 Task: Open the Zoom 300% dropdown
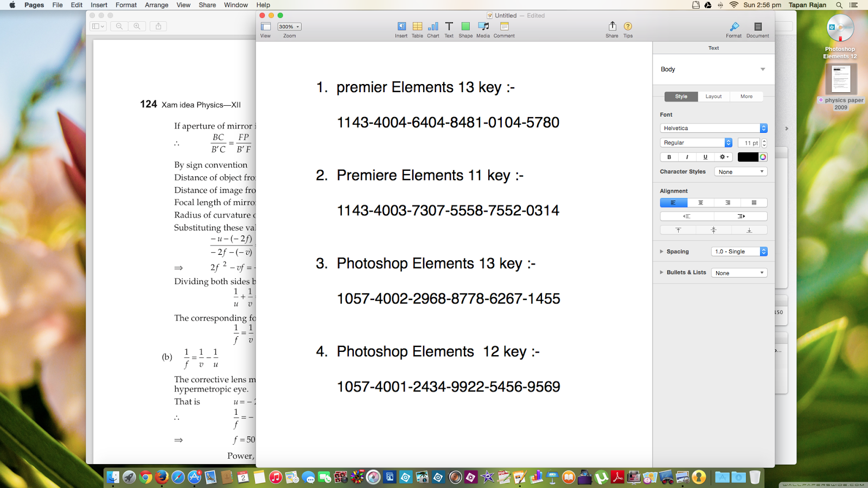click(289, 27)
